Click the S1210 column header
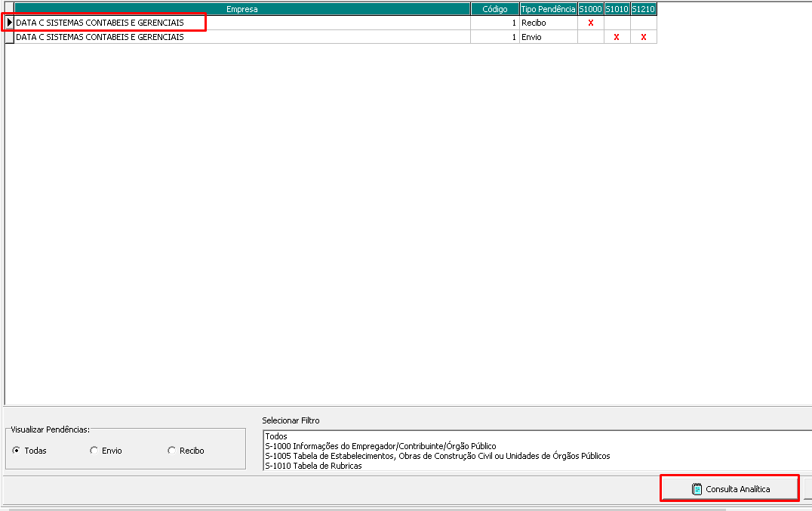812x511 pixels. tap(643, 9)
